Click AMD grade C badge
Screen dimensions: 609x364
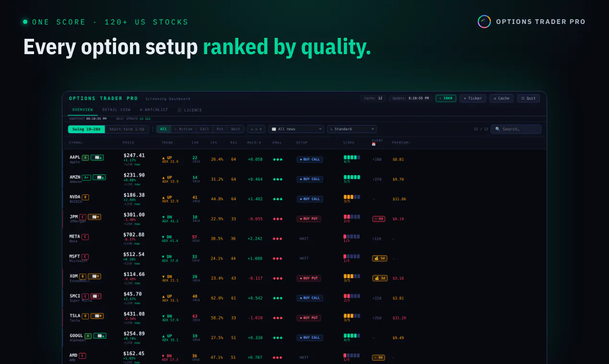(82, 356)
